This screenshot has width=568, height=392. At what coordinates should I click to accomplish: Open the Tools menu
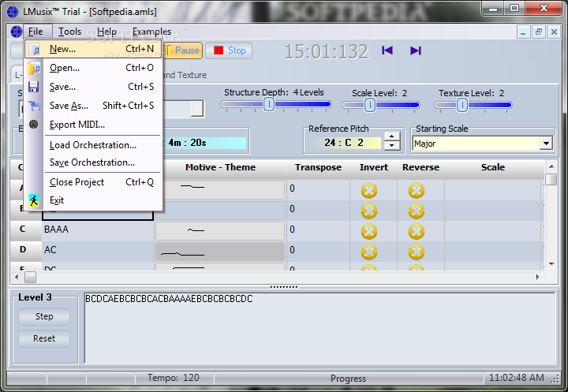69,32
